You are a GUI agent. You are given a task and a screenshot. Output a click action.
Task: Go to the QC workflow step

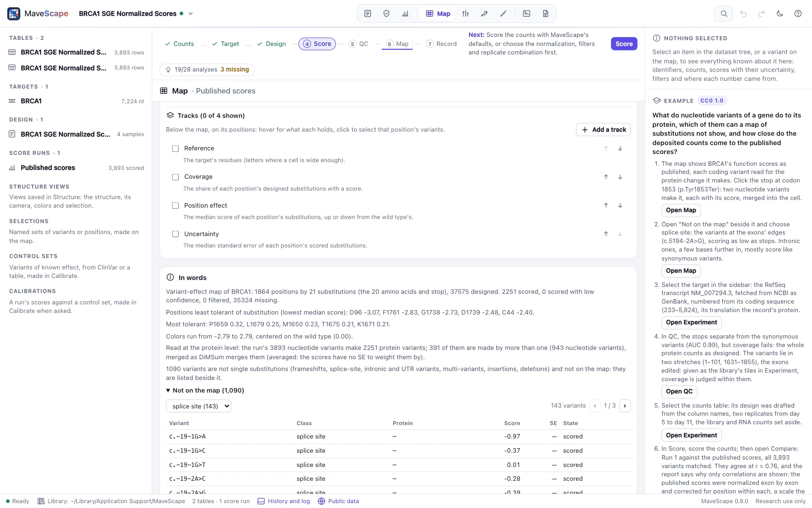[x=358, y=44]
